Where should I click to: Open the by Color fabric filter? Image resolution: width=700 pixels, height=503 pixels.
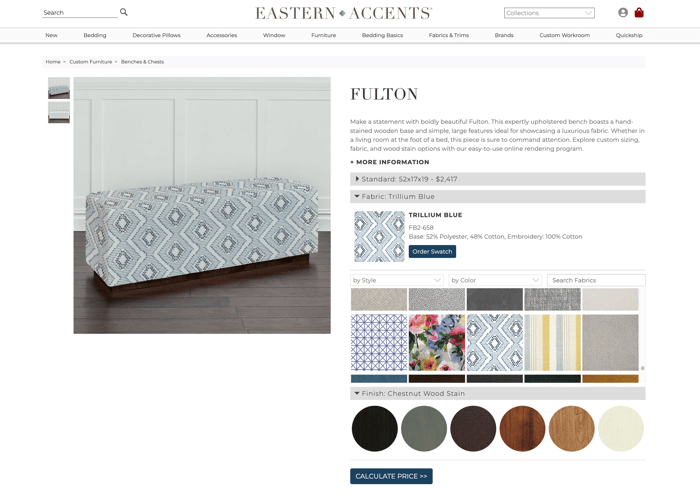[x=495, y=280]
